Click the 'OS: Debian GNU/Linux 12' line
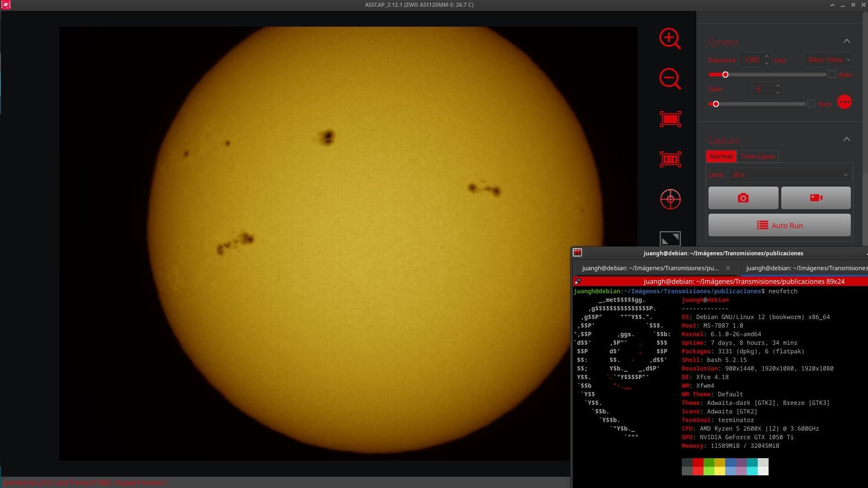Screen dimensions: 868x488 pyautogui.click(x=755, y=317)
